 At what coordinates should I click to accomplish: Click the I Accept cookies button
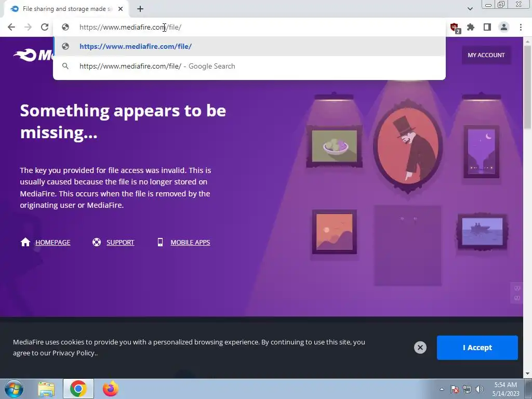tap(477, 348)
